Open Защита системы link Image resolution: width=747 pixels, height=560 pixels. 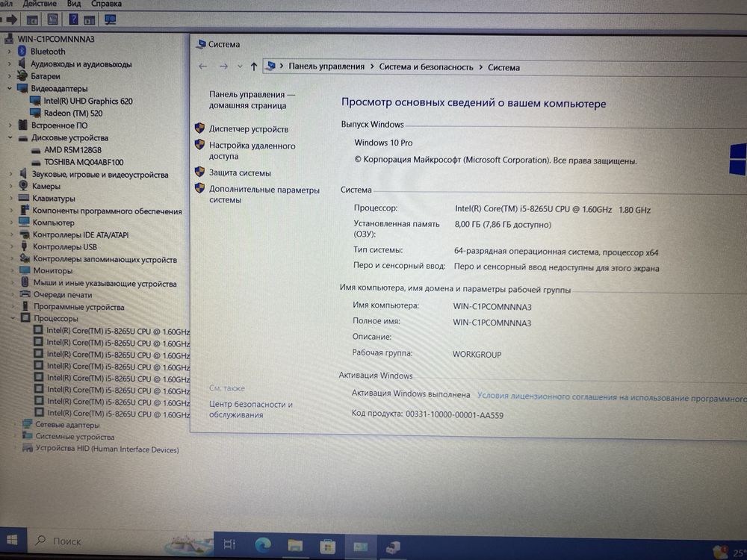click(x=240, y=173)
